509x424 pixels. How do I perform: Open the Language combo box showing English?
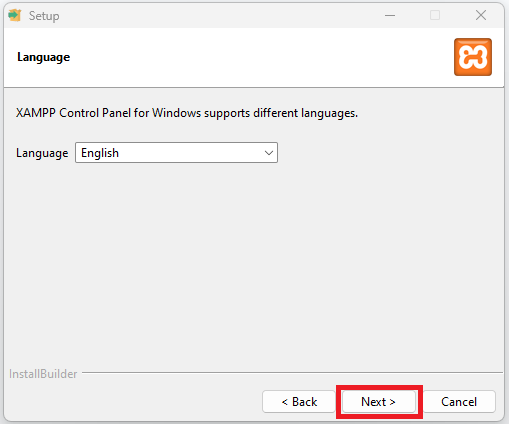176,153
